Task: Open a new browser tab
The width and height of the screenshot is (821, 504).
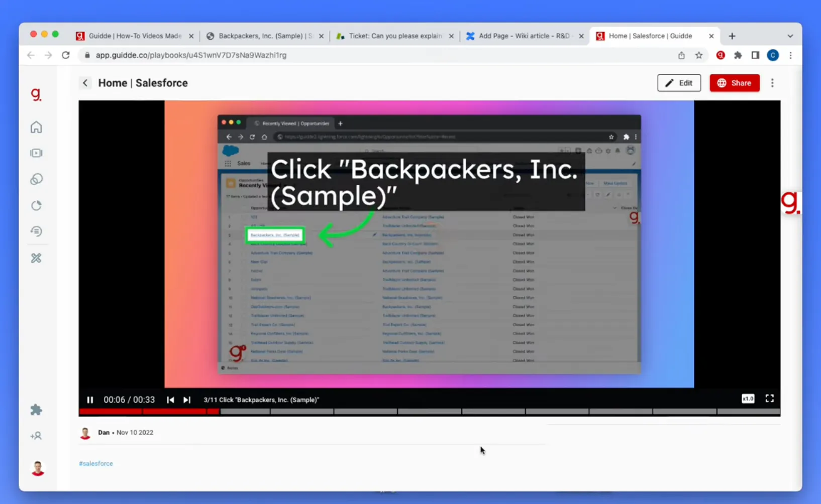Action: pyautogui.click(x=732, y=36)
